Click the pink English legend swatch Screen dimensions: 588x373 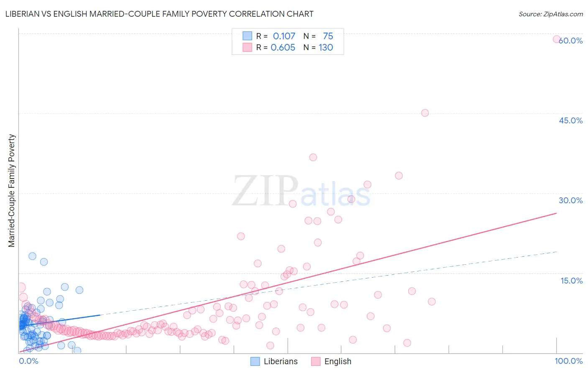316,361
